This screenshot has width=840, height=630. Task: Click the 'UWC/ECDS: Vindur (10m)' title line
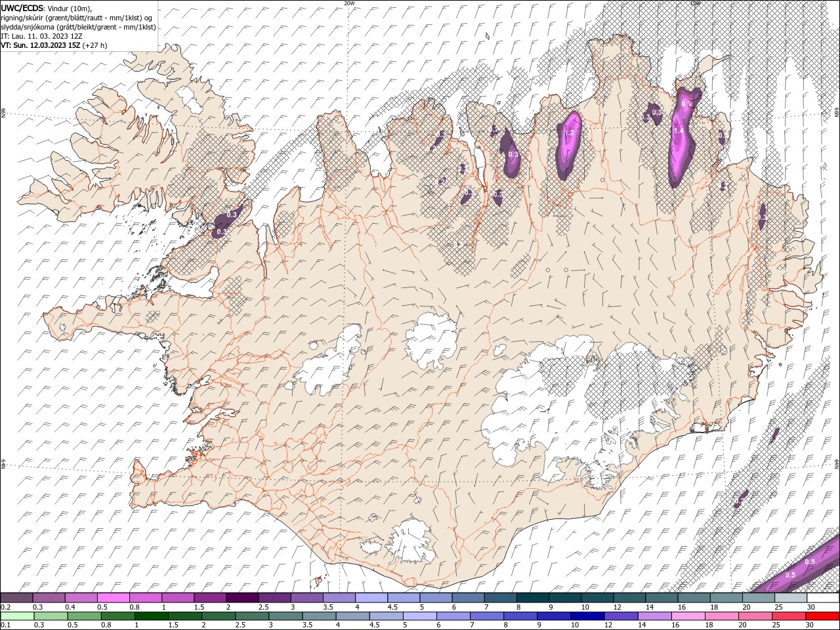click(x=47, y=8)
